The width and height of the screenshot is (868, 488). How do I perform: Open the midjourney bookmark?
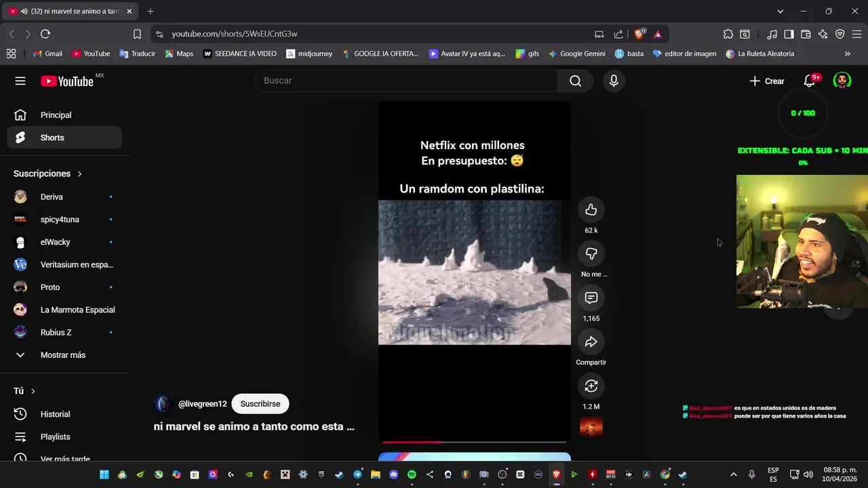pos(309,54)
